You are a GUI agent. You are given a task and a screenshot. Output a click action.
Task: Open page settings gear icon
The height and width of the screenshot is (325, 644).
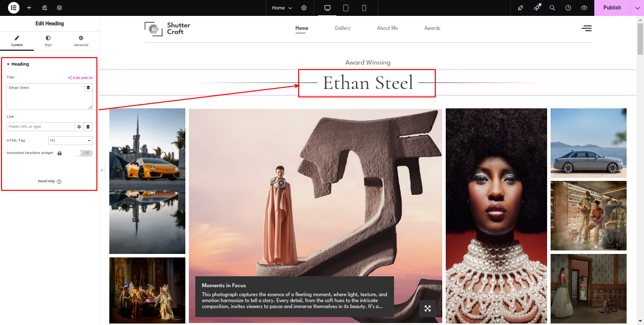point(304,8)
